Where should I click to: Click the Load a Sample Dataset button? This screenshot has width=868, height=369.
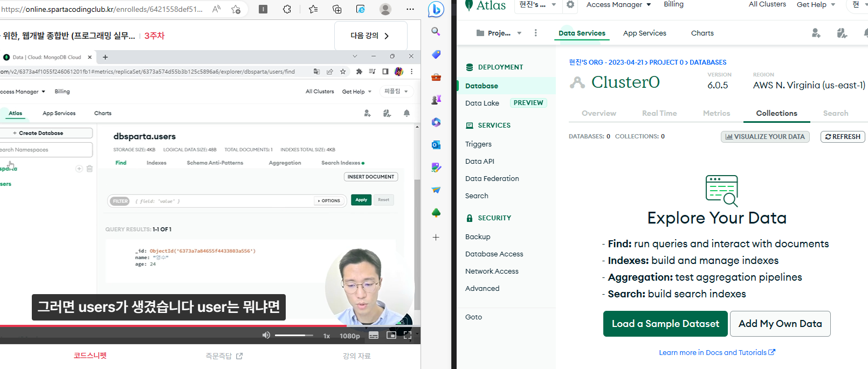(665, 324)
